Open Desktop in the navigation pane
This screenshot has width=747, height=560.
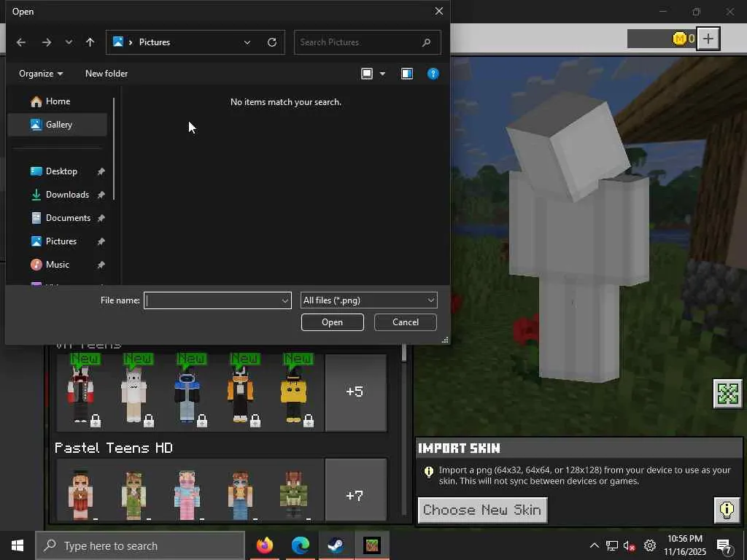tap(57, 171)
